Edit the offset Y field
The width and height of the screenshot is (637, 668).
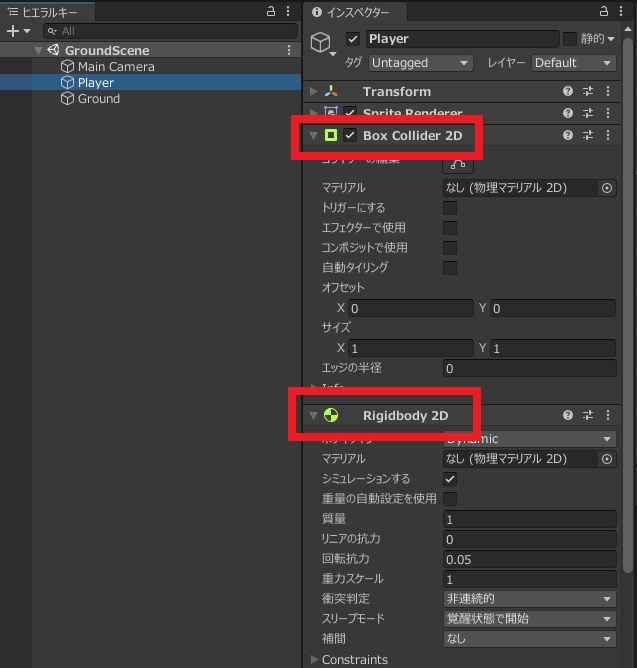pos(553,308)
